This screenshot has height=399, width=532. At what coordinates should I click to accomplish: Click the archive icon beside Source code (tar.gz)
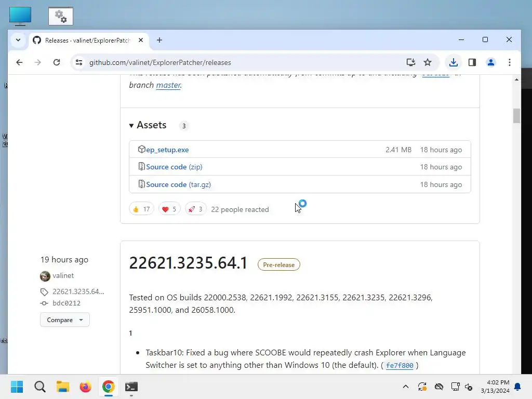(141, 184)
